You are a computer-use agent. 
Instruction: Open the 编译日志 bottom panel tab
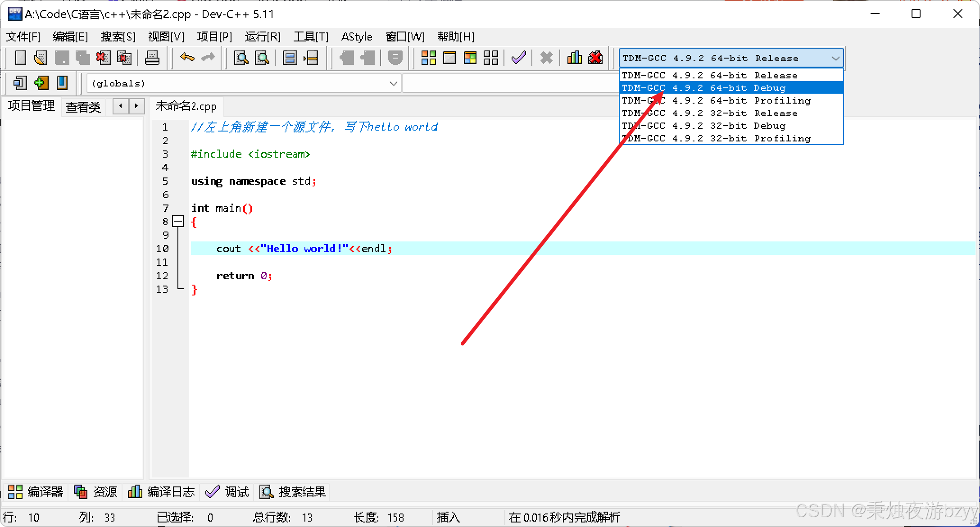[x=162, y=491]
